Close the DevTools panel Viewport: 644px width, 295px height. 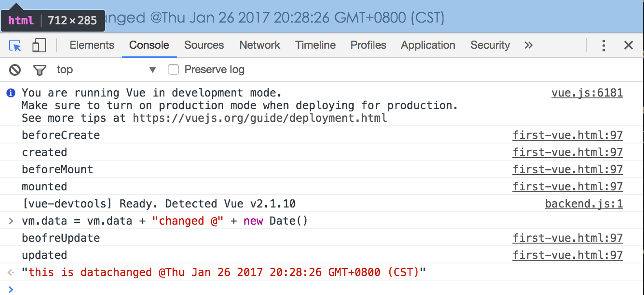coord(628,46)
